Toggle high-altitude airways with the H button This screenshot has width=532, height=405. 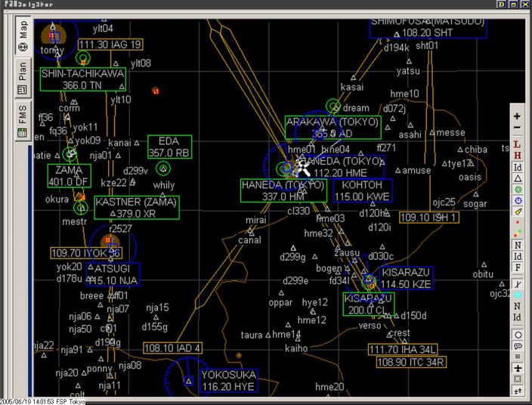(x=517, y=156)
